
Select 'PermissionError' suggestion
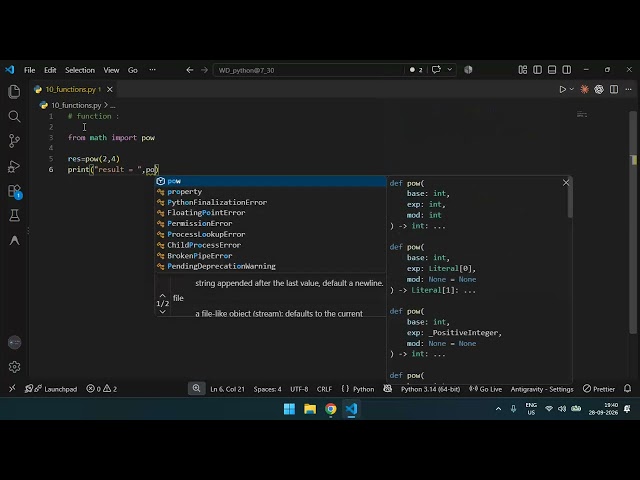coord(270,224)
